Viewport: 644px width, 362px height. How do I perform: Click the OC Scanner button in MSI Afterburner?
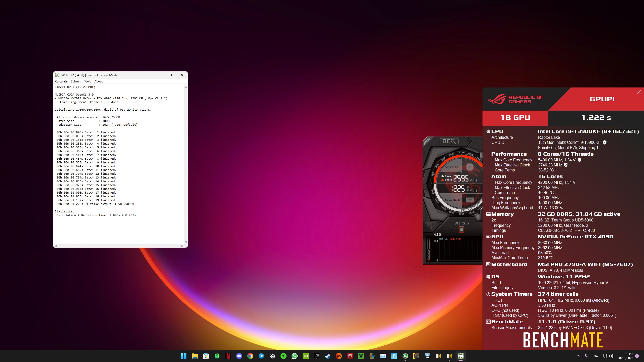pyautogui.click(x=449, y=141)
